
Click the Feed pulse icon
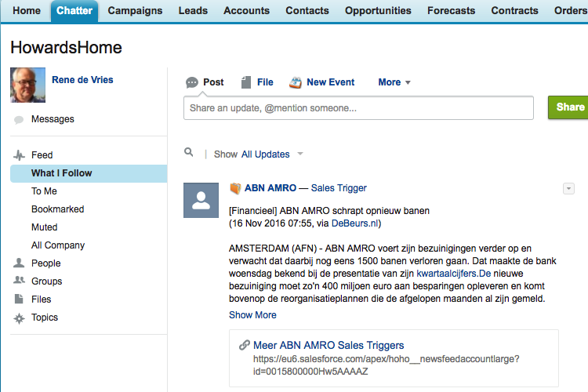[x=19, y=155]
